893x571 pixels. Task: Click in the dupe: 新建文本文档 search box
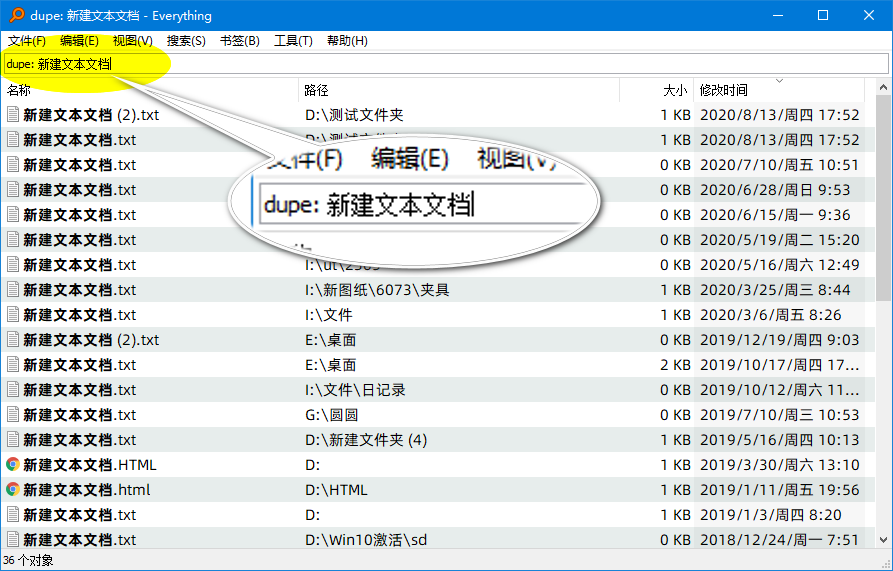click(446, 64)
